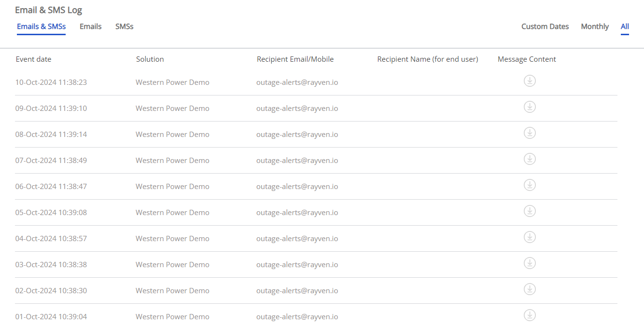The image size is (644, 326).
Task: Download message content for 04-Oct-2024 entry
Action: click(x=530, y=237)
